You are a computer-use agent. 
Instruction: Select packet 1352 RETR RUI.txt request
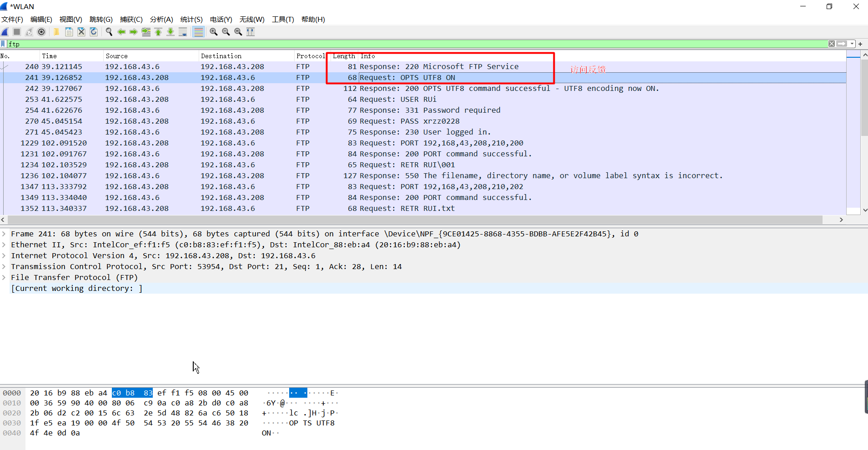tap(423, 209)
